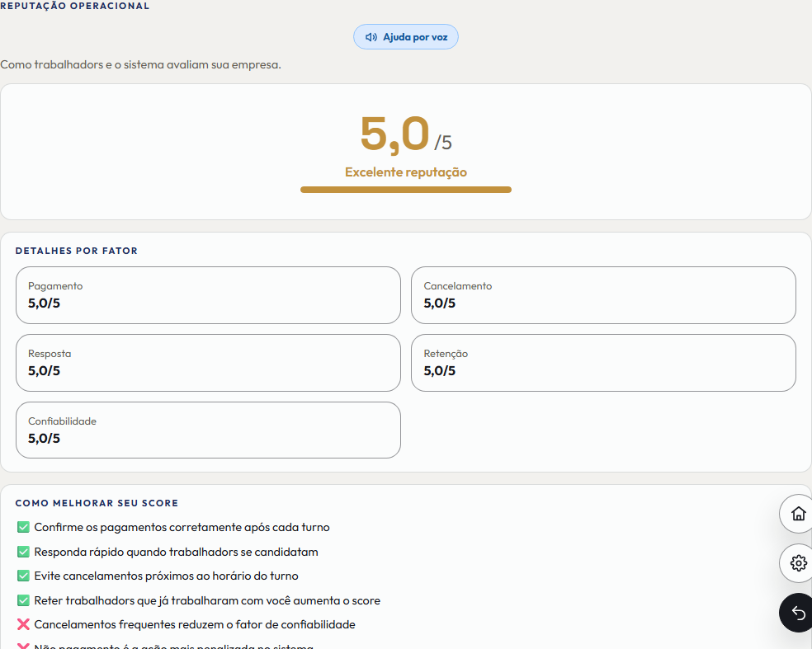Click the 'Excelente reputação' label
This screenshot has width=812, height=649.
pyautogui.click(x=406, y=172)
